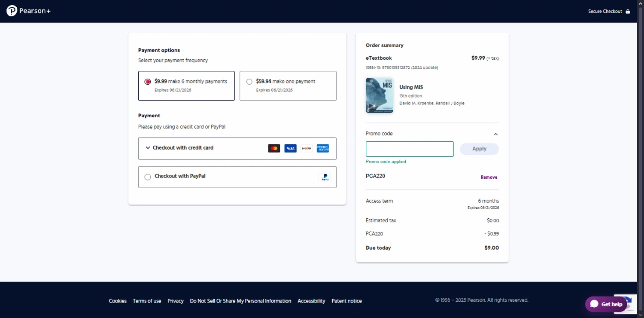Open the Patent notice link
644x318 pixels.
pyautogui.click(x=346, y=301)
